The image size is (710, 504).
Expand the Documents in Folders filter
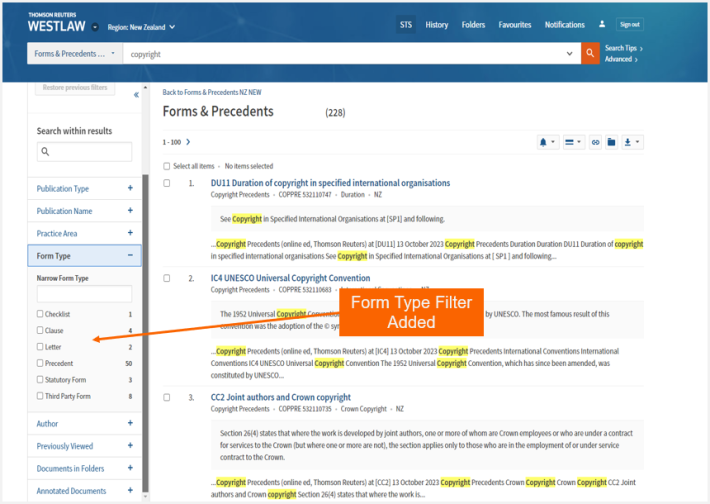pos(84,468)
